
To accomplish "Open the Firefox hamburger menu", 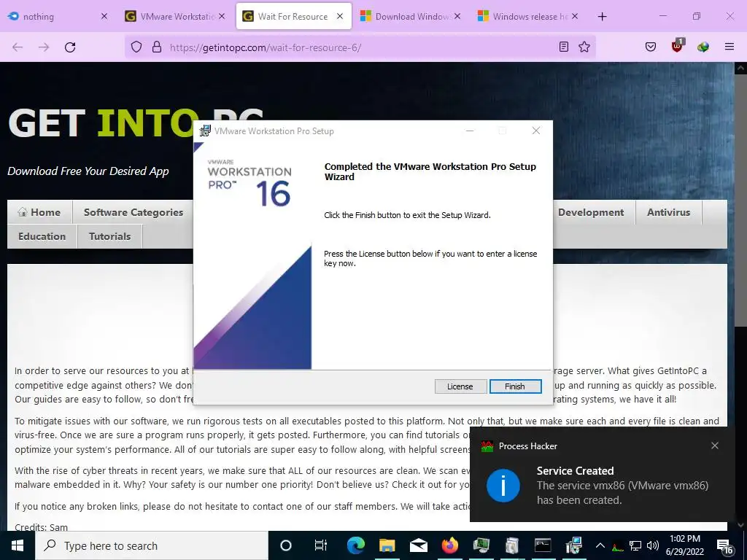I will [x=729, y=47].
